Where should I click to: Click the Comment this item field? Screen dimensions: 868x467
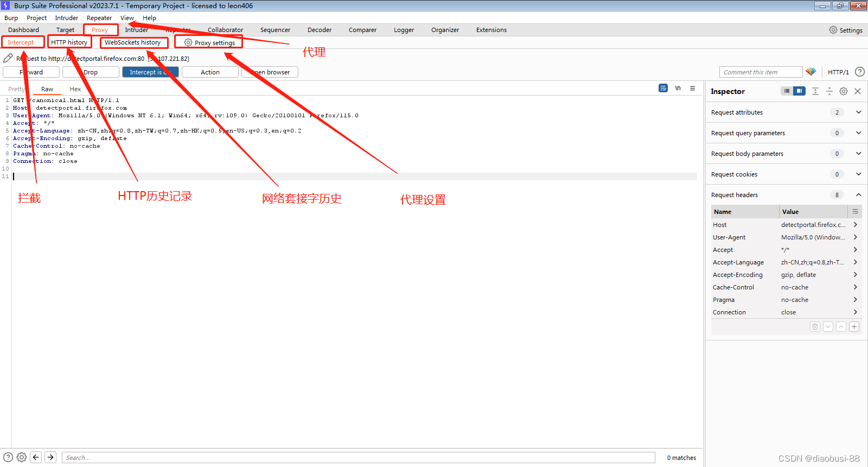(761, 72)
